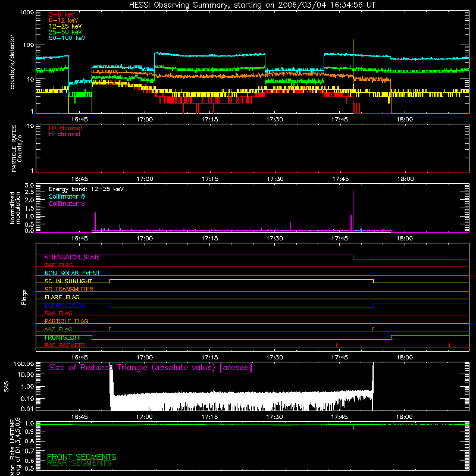Click the SC_IN_SUNLIGHT flag label
This screenshot has width=476, height=476.
68,281
